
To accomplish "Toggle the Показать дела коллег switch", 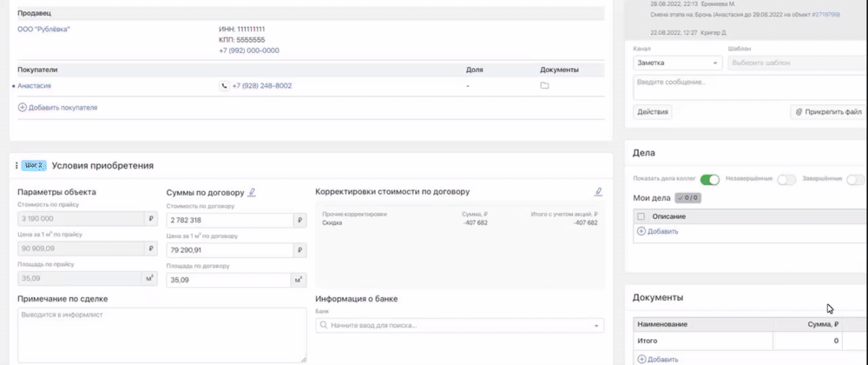I will (709, 179).
